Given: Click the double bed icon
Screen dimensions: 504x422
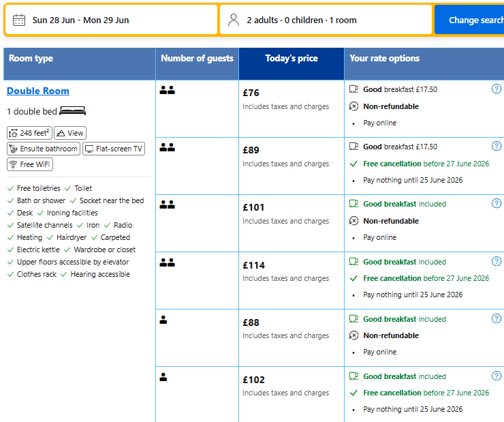Looking at the screenshot, I should click(73, 111).
